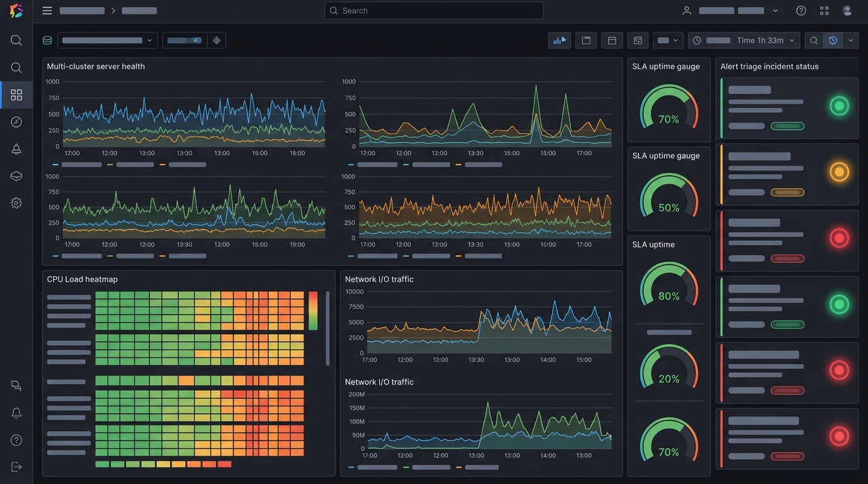Screen dimensions: 868x484
Task: Toggle the chart view button in toolbar
Action: [x=560, y=40]
